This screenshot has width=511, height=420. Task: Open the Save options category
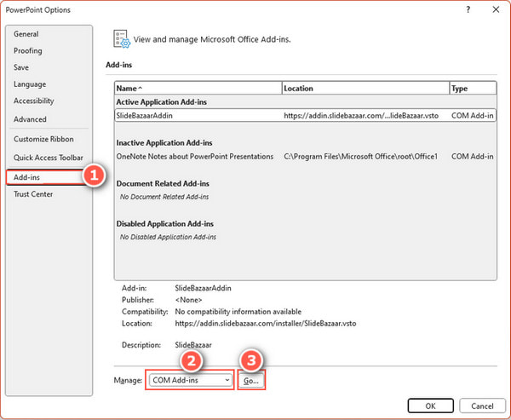pyautogui.click(x=21, y=67)
